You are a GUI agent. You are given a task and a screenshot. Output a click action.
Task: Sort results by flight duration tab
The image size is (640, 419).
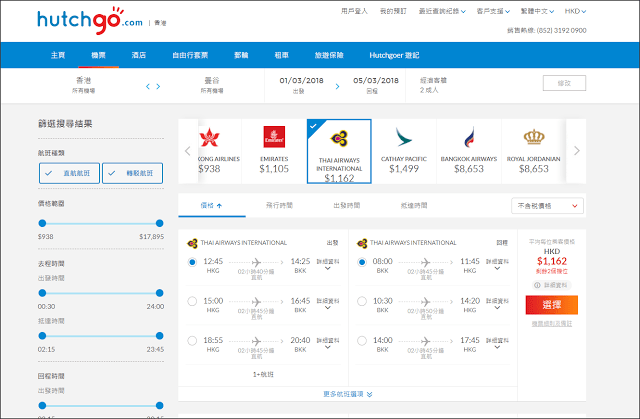click(x=279, y=206)
